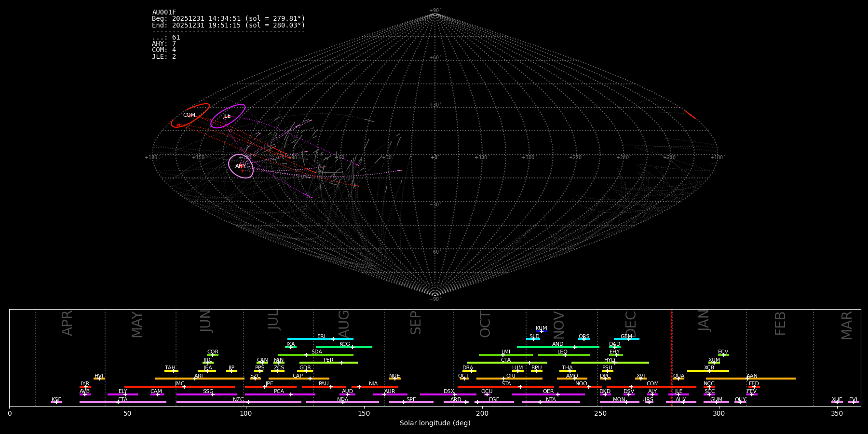Click the 300 tick label on solar longitude axis
This screenshot has width=868, height=434.
pyautogui.click(x=719, y=413)
